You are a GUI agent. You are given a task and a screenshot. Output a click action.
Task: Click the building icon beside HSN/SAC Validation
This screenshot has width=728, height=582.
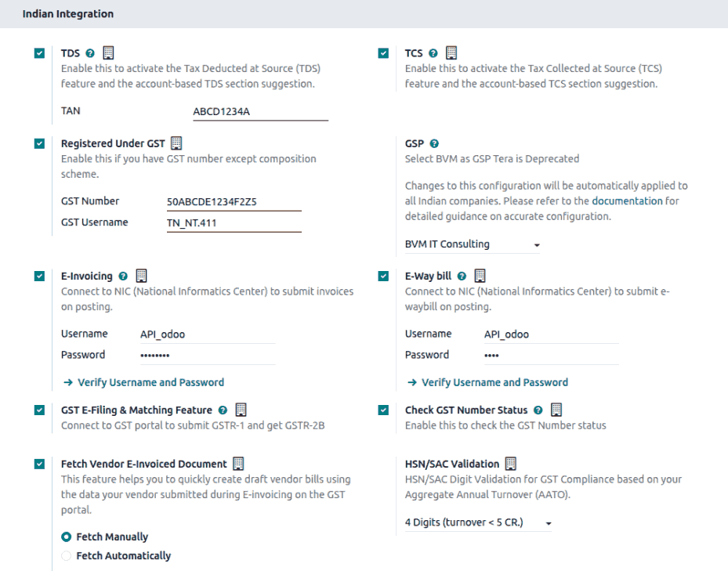pos(510,464)
